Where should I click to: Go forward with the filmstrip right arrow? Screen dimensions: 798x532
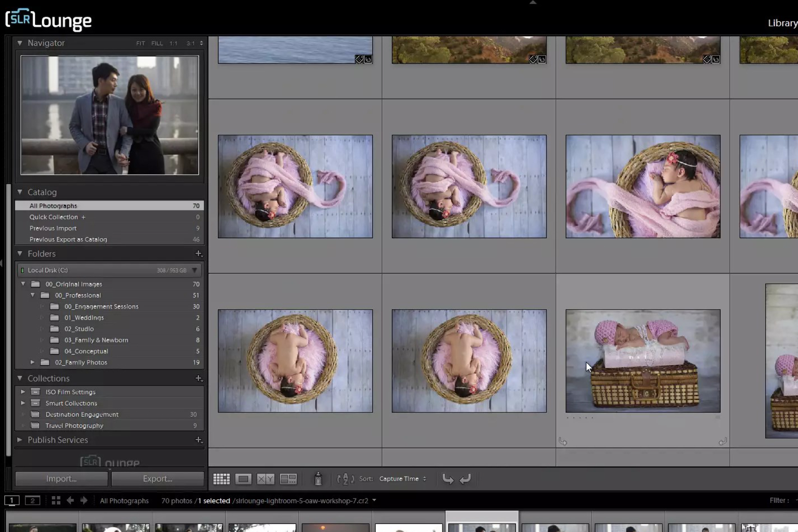pyautogui.click(x=84, y=500)
